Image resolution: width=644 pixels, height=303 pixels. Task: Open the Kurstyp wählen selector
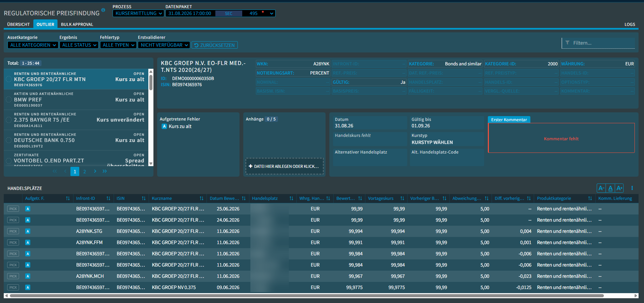point(447,139)
